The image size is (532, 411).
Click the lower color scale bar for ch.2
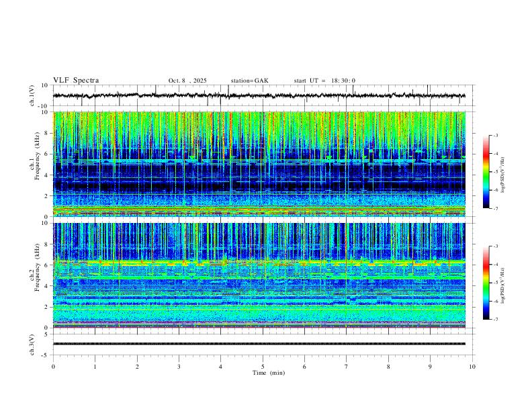click(486, 283)
